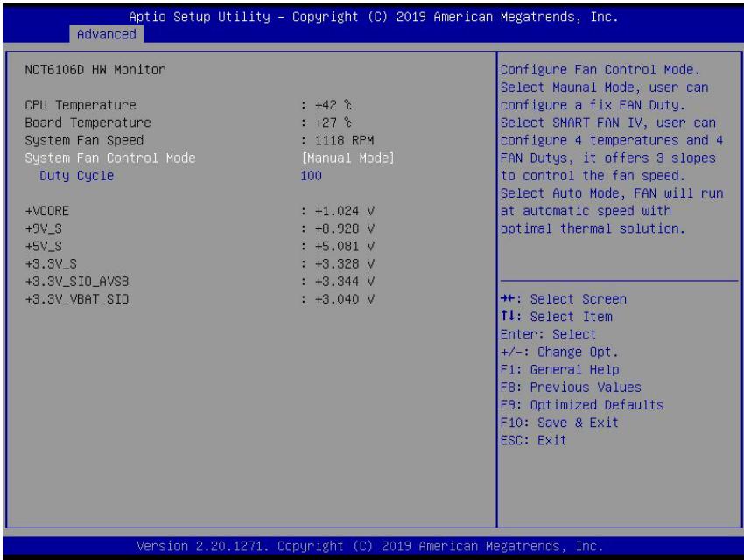Click the F9 Optimized Defaults hint
Viewport: 744px width, 560px height.
click(x=582, y=405)
